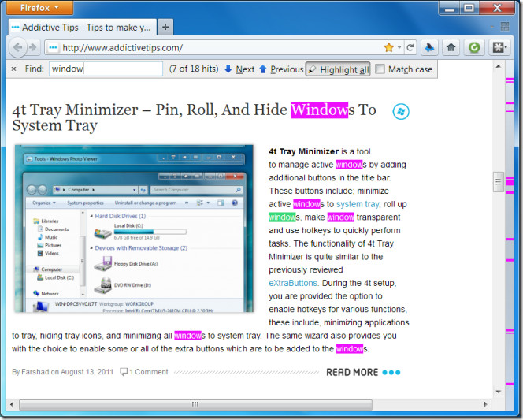Click the Windows category logo icon

401,111
